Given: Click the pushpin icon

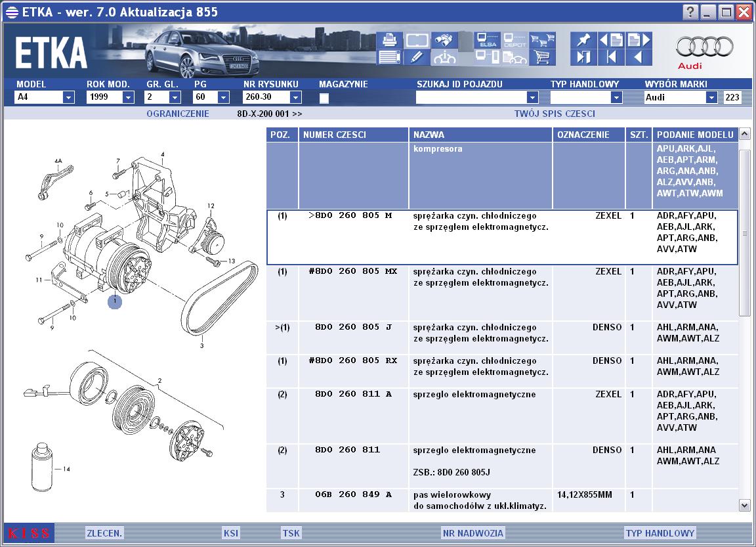Looking at the screenshot, I should click(583, 39).
